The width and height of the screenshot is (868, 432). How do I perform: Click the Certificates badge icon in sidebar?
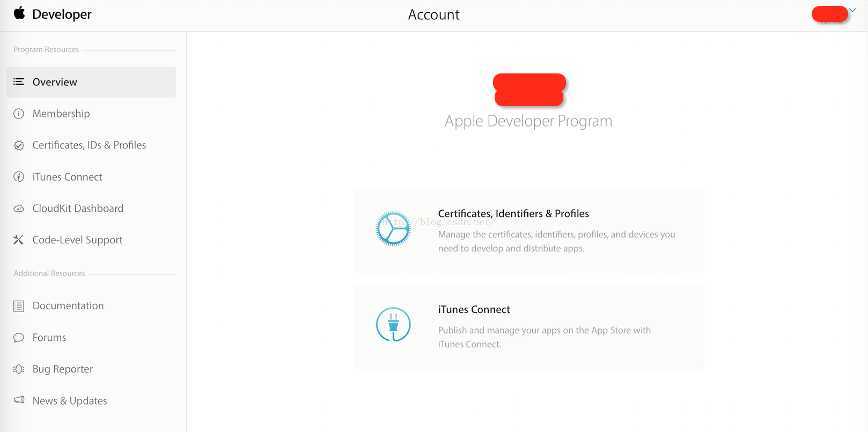(19, 145)
